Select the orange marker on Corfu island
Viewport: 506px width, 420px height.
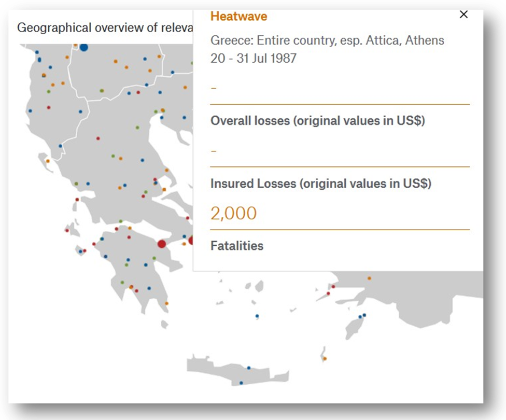click(48, 161)
